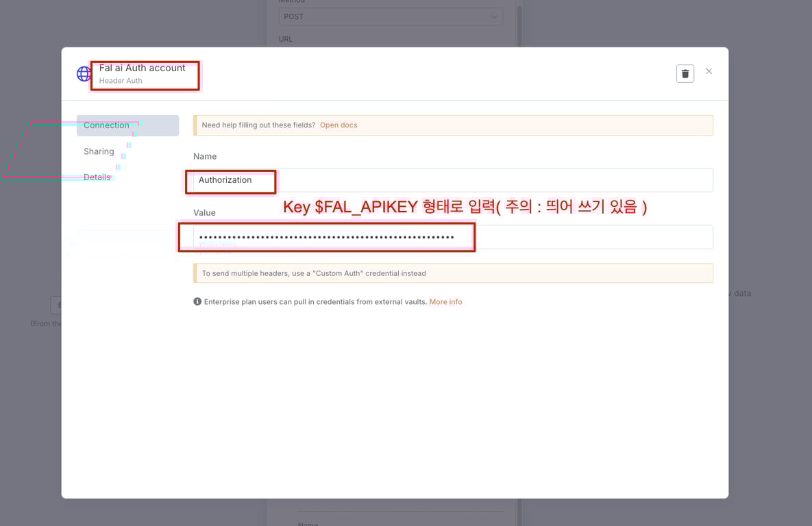Screen dimensions: 812x526
Task: Switch to the Sharing tab
Action: (99, 151)
